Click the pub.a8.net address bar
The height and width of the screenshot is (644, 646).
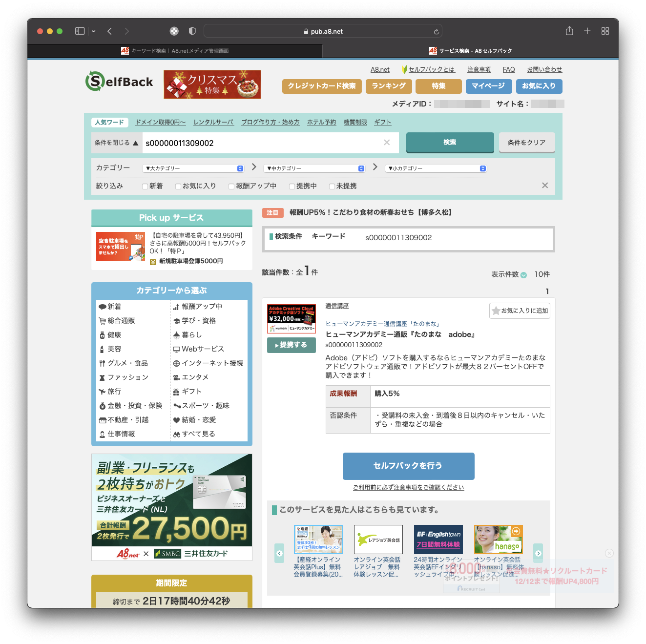point(323,31)
